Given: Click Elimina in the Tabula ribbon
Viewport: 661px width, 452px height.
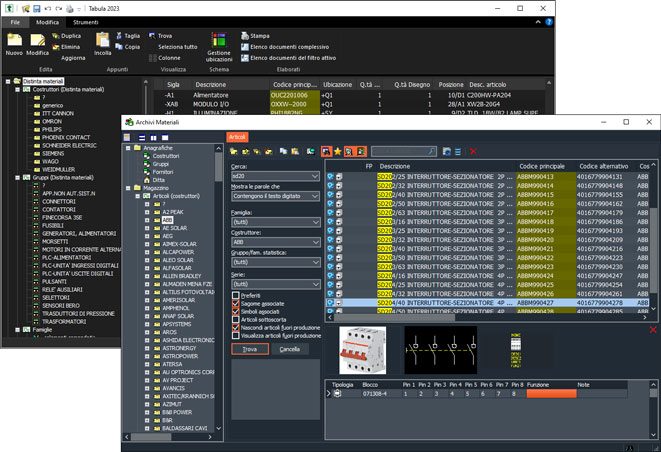Looking at the screenshot, I should 66,47.
